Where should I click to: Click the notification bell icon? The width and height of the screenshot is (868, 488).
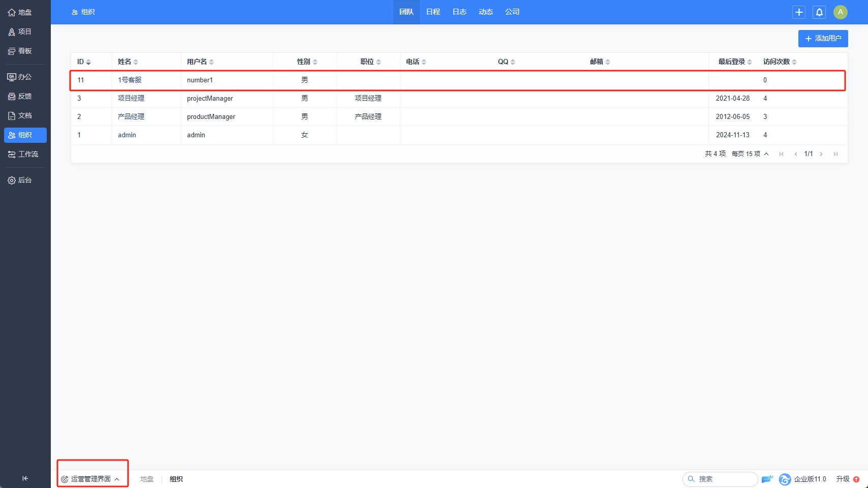[x=819, y=12]
